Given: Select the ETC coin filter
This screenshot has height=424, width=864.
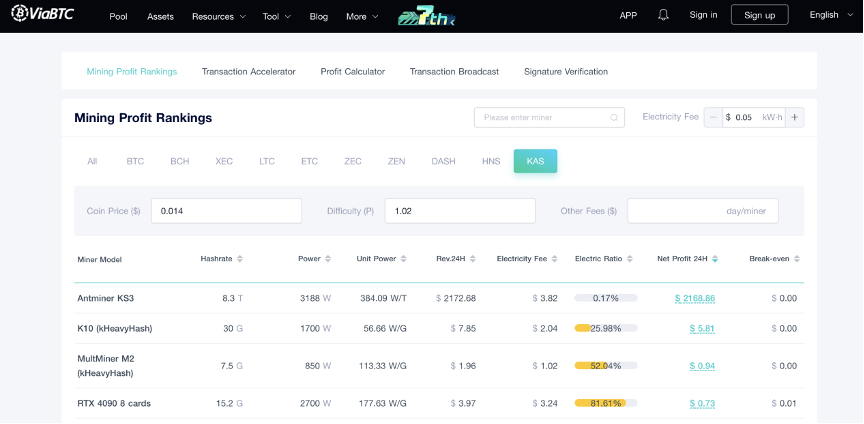Looking at the screenshot, I should coord(309,161).
